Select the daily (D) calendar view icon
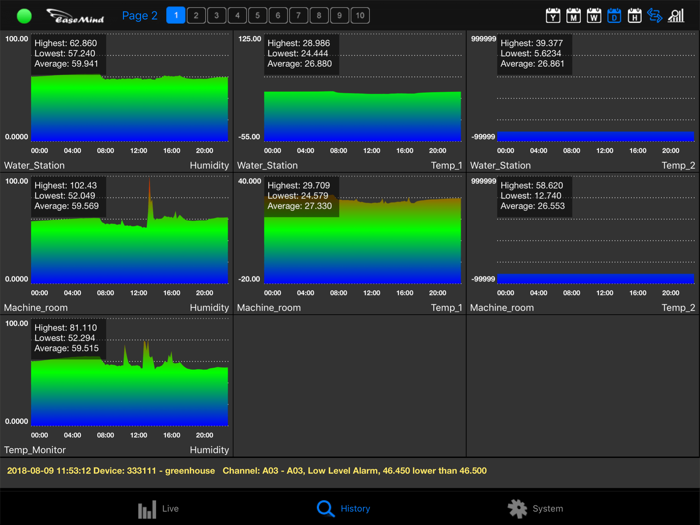The image size is (700, 525). [x=614, y=16]
